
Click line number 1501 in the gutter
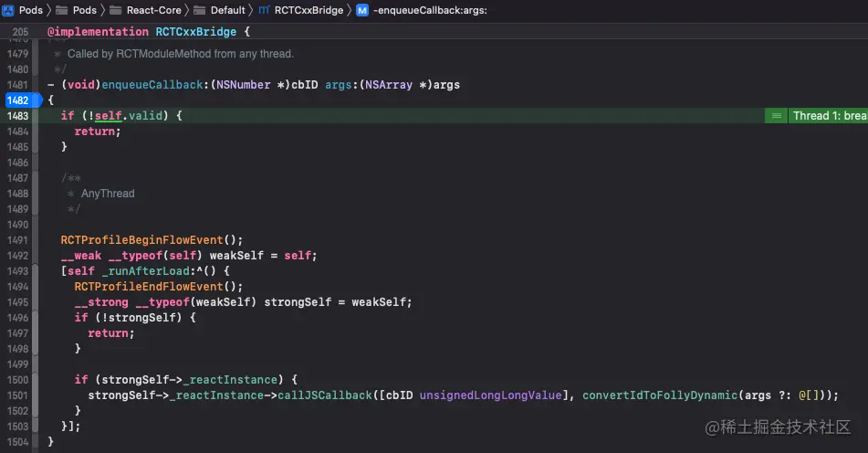[17, 395]
